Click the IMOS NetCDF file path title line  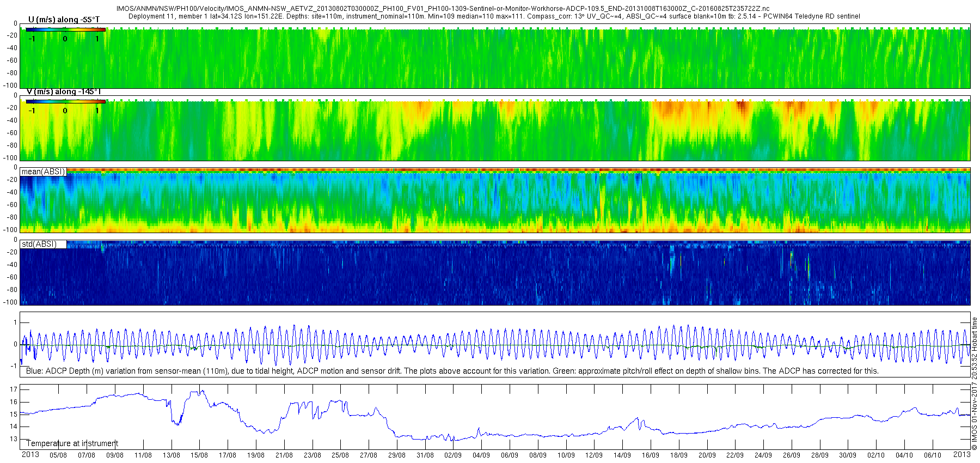click(443, 9)
